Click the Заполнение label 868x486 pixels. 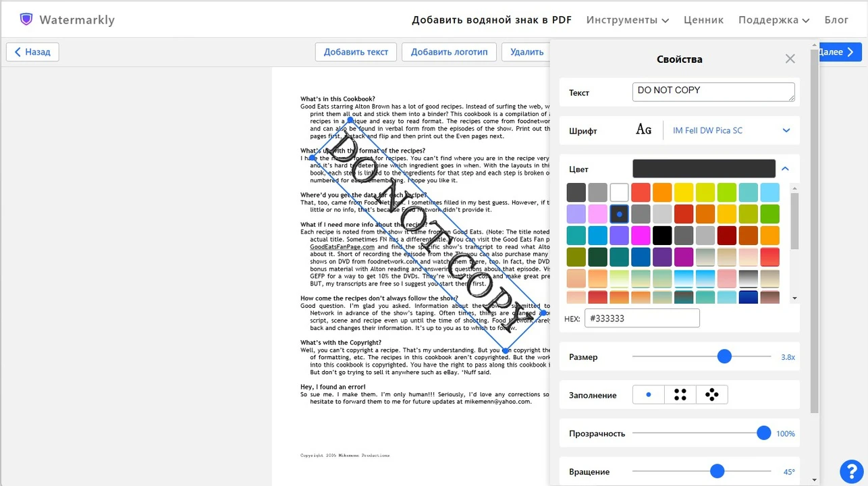593,396
